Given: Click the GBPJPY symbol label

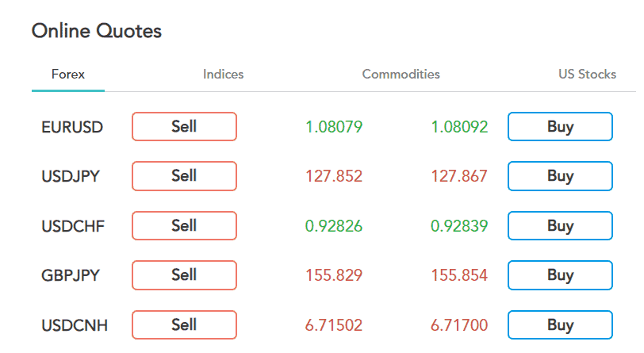Looking at the screenshot, I should pyautogui.click(x=71, y=276).
